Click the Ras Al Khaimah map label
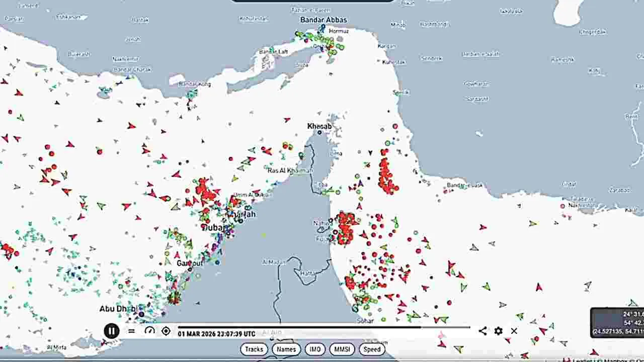This screenshot has height=362, width=644. click(290, 171)
